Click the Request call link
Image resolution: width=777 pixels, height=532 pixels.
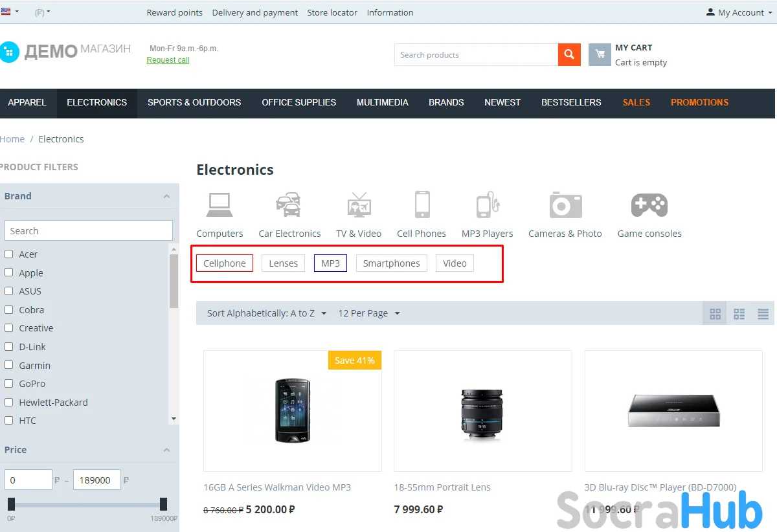tap(168, 60)
